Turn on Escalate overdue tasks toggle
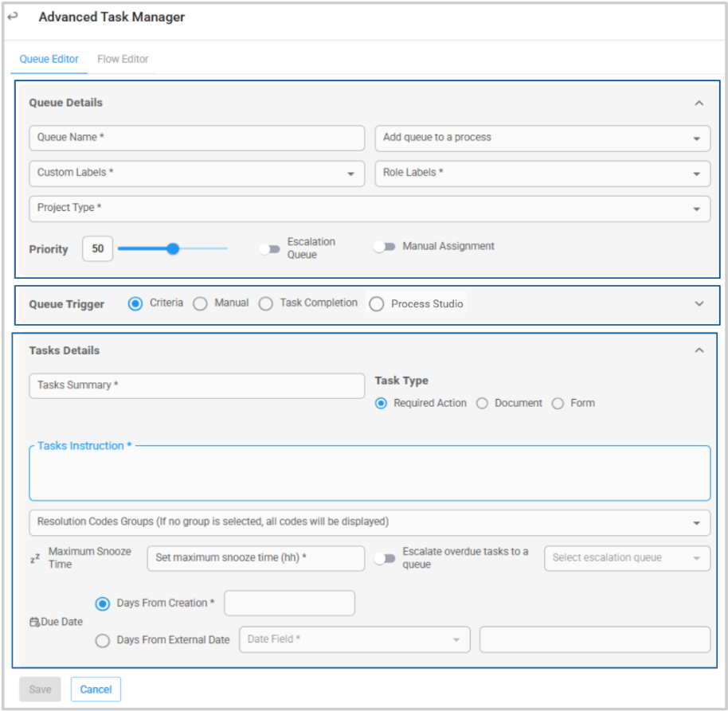This screenshot has height=711, width=728. tap(385, 558)
